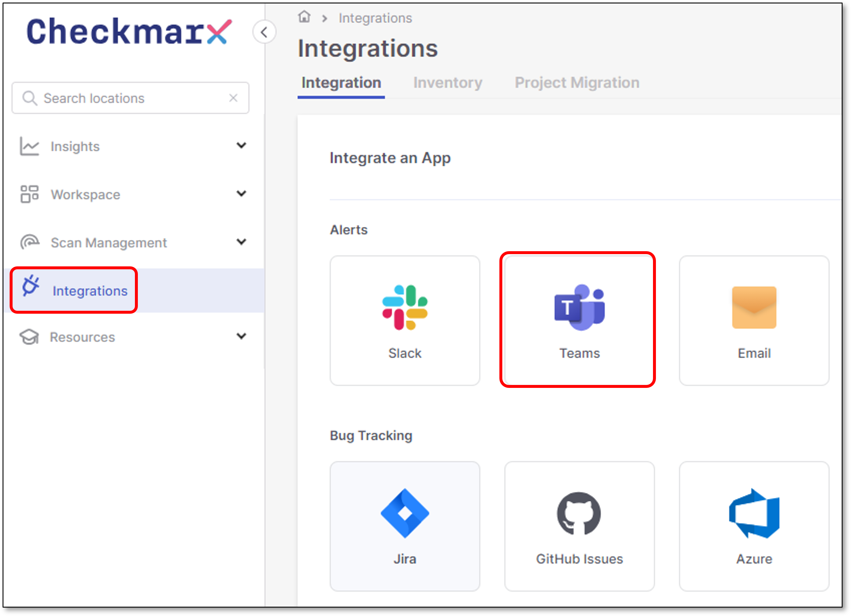Click the Jira logo icon
Screen dimensions: 851x616
click(x=405, y=513)
